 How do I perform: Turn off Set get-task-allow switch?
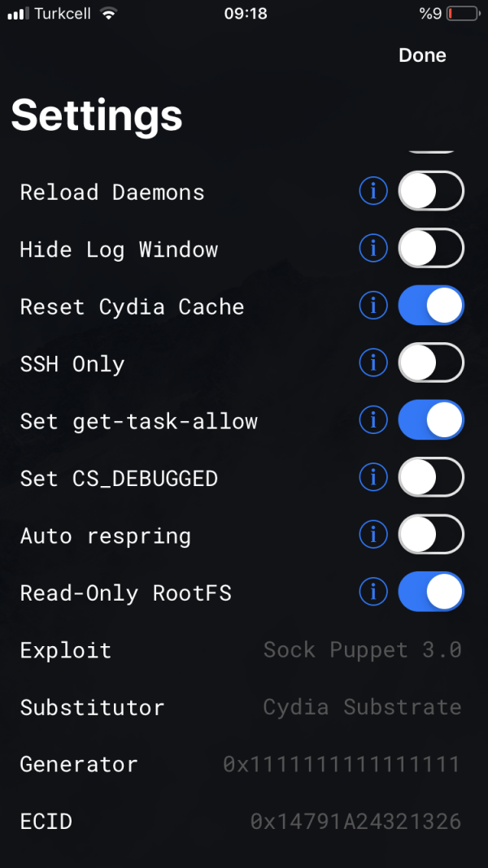(x=431, y=420)
